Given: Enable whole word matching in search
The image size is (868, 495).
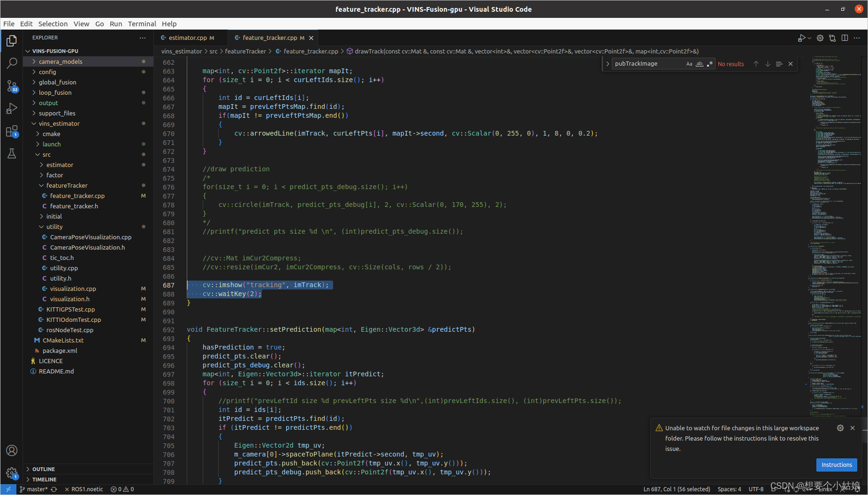Looking at the screenshot, I should (700, 63).
